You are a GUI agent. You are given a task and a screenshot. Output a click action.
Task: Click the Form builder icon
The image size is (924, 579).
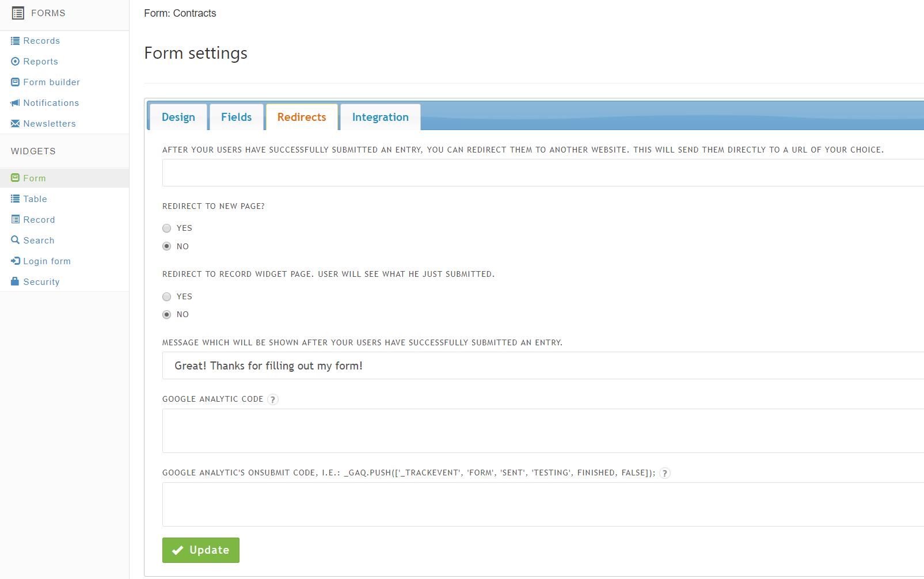(15, 82)
